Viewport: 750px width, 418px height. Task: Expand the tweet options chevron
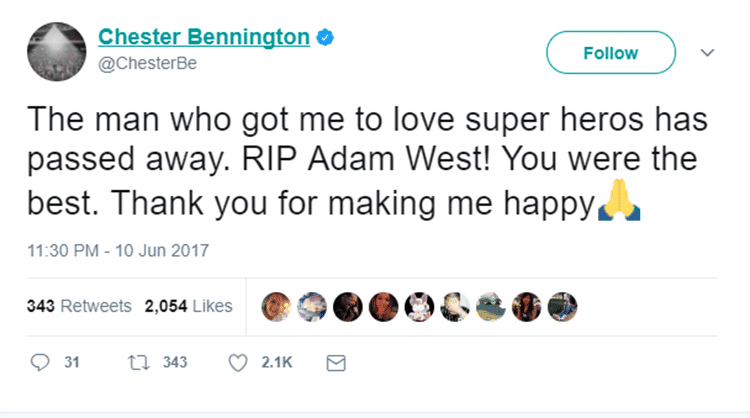(x=708, y=52)
